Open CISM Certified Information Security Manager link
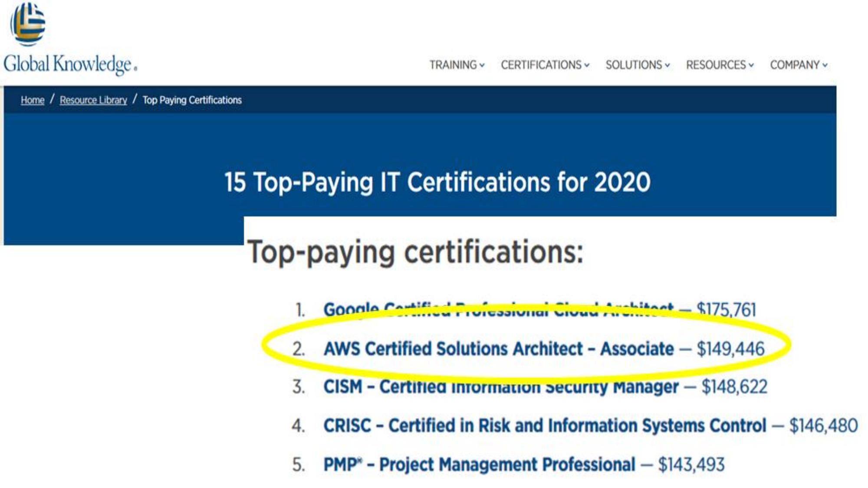The width and height of the screenshot is (868, 488). [501, 386]
